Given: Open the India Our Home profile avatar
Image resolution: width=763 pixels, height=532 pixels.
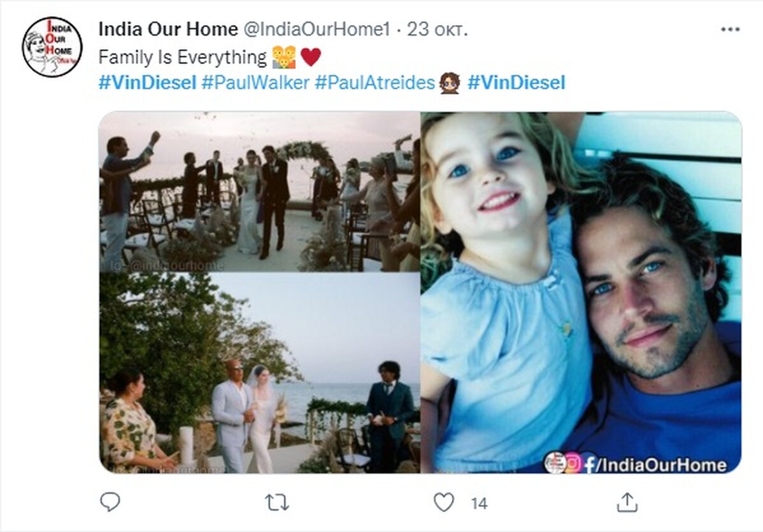Looking at the screenshot, I should tap(52, 47).
